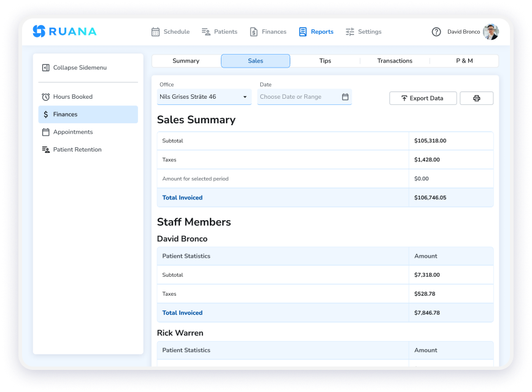Click the Ruana logo icon
This screenshot has height=392, width=532.
[39, 31]
